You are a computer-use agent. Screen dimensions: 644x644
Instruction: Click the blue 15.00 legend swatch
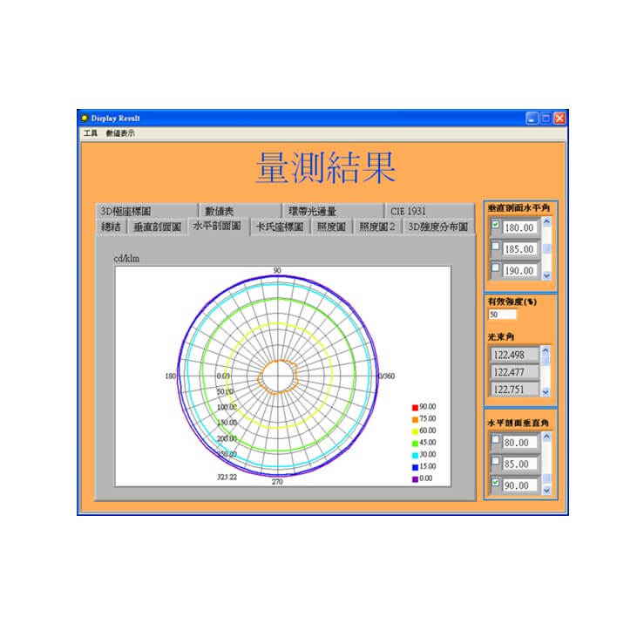coord(415,467)
